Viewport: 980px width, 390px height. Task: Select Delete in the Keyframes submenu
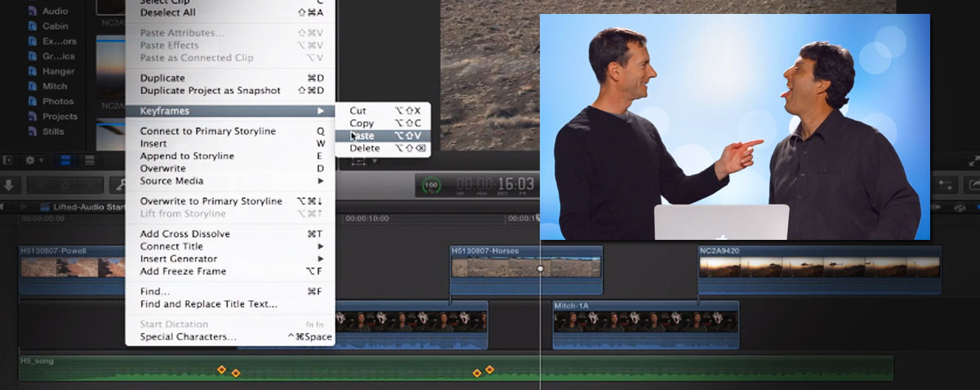click(x=383, y=148)
